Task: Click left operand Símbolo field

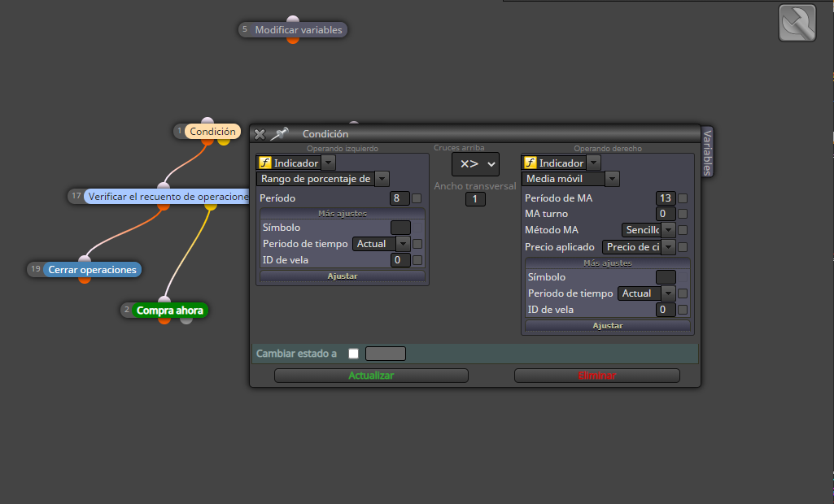Action: tap(400, 228)
